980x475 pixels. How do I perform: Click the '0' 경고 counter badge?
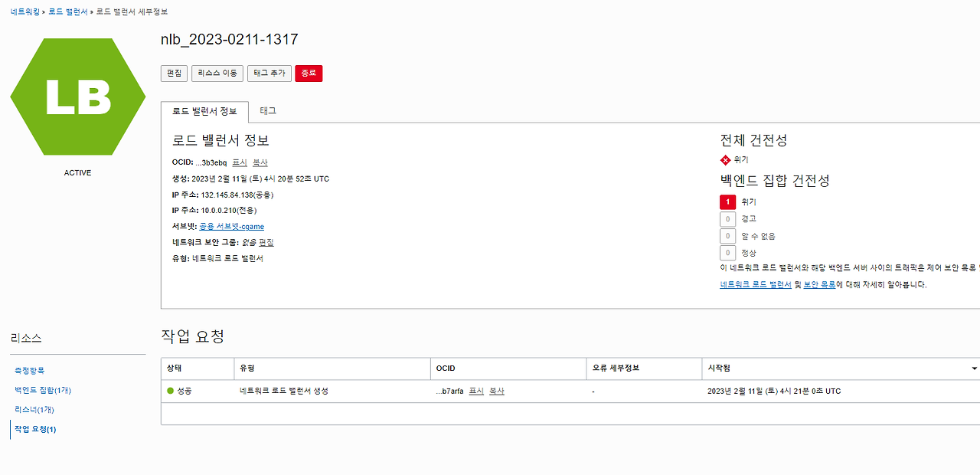tap(727, 218)
